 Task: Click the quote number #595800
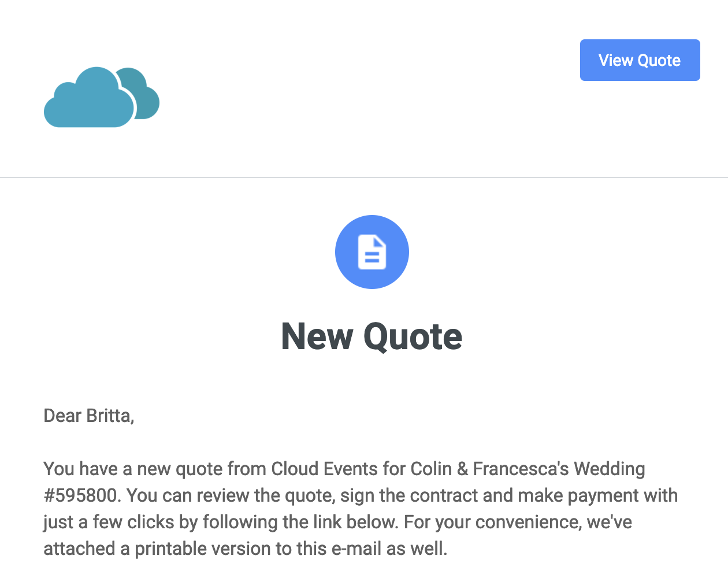click(80, 495)
